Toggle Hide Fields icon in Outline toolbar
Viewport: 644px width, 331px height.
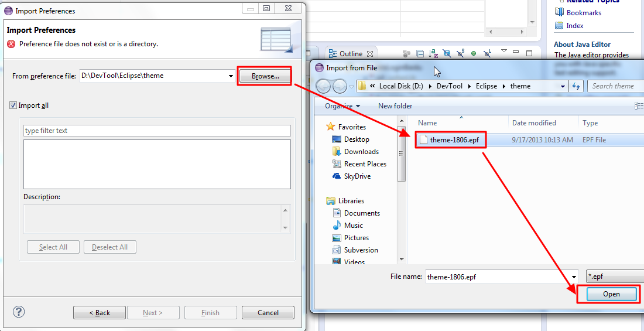(x=447, y=53)
